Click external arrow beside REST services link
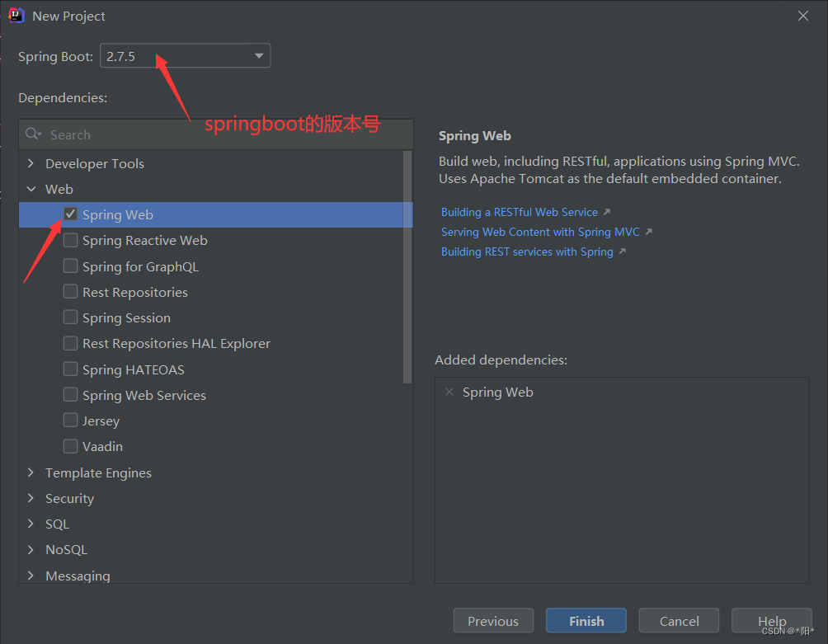 (623, 251)
